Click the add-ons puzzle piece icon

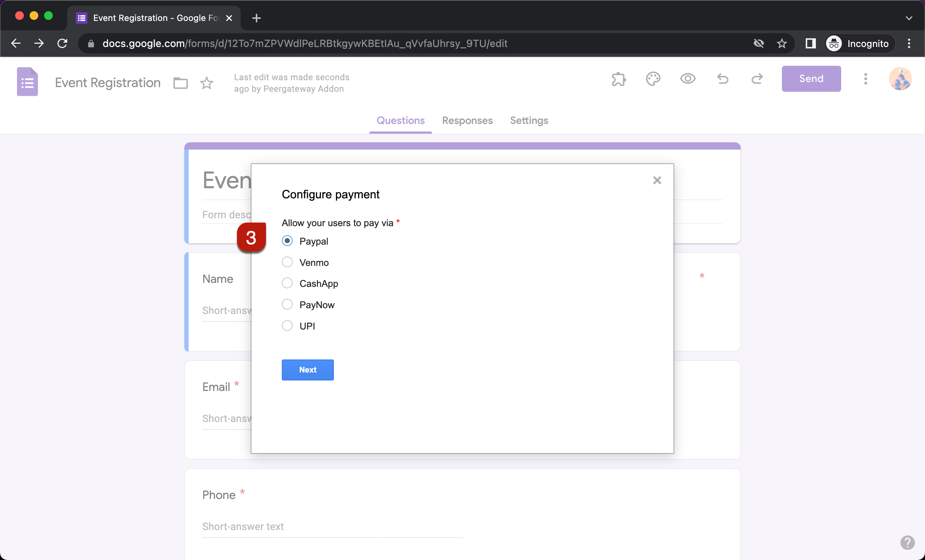pyautogui.click(x=619, y=79)
